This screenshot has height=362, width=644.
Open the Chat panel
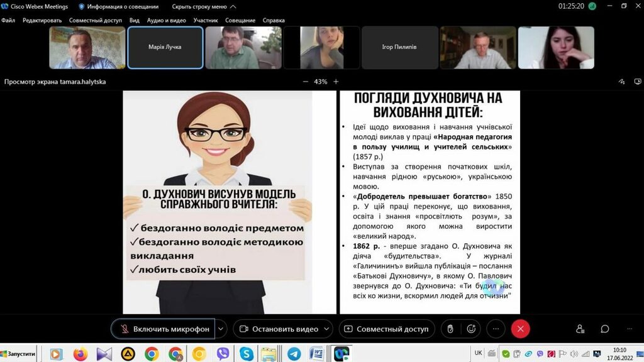click(605, 329)
